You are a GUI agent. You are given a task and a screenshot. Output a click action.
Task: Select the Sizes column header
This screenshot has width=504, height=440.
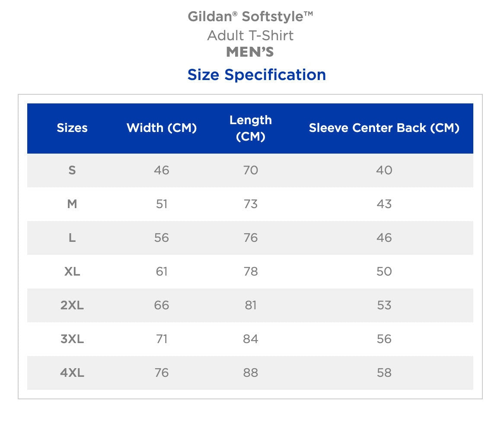point(72,128)
